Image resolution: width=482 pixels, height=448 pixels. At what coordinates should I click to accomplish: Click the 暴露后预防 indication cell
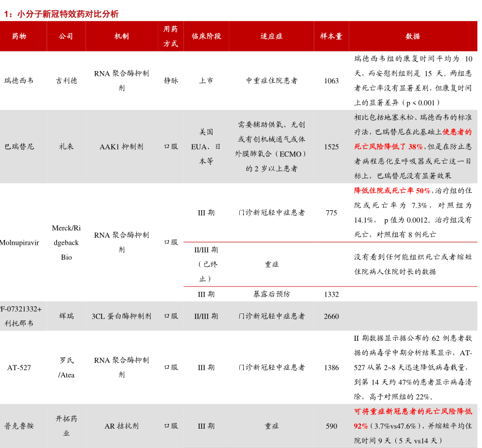[x=271, y=294]
